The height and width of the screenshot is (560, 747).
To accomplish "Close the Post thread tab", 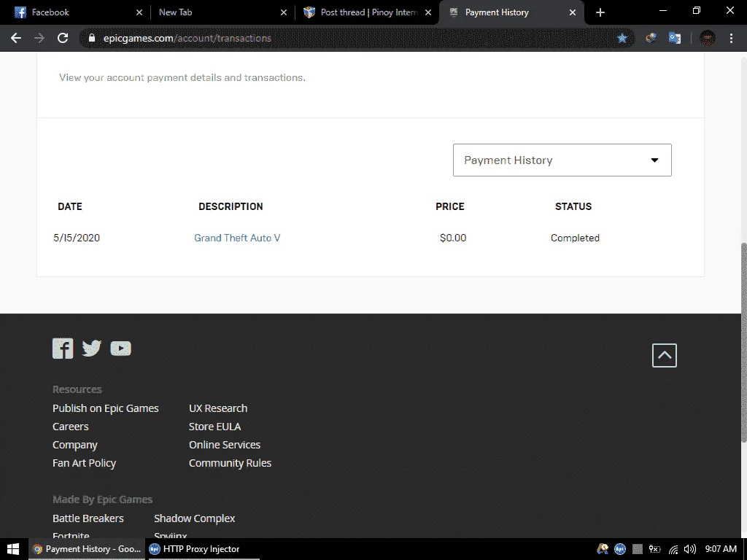I will pos(427,12).
